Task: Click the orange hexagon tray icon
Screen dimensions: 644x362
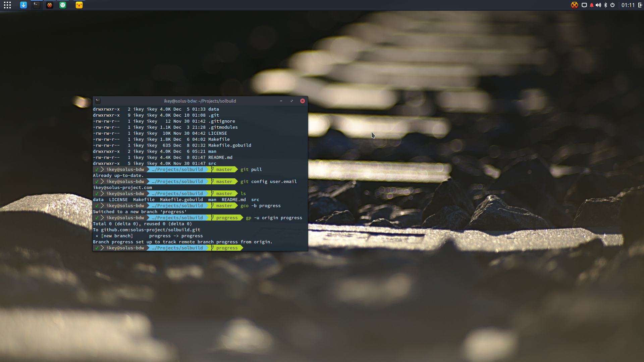Action: 575,5
